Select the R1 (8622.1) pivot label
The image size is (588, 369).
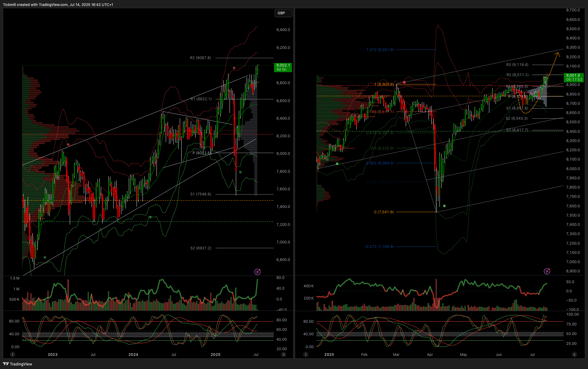201,99
